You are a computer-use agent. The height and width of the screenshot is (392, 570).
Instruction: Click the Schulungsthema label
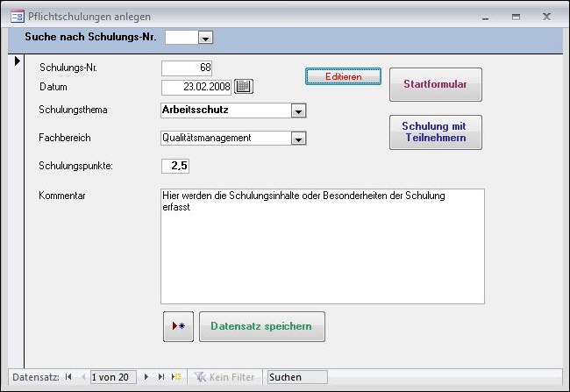pyautogui.click(x=73, y=110)
